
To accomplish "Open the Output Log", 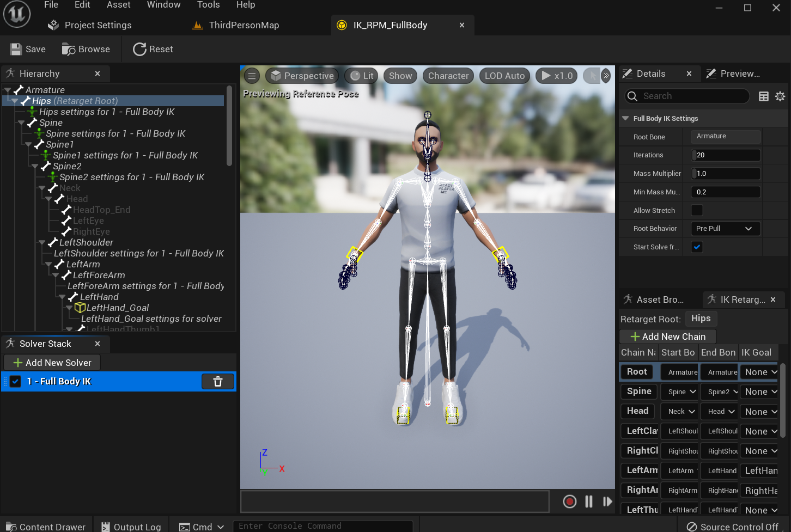I will [x=131, y=525].
